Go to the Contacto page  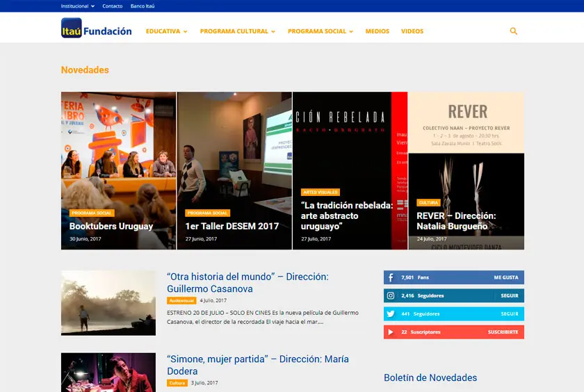pyautogui.click(x=113, y=6)
